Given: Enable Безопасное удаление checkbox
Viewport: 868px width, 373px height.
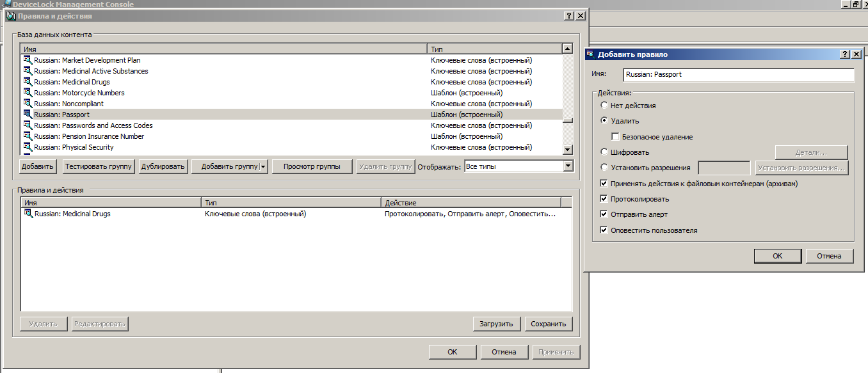Looking at the screenshot, I should [615, 137].
